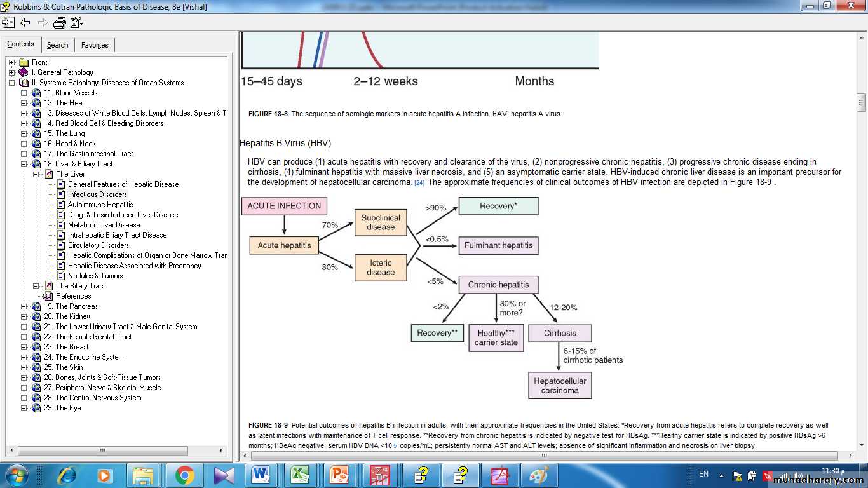Viewport: 868px width, 488px height.
Task: Click the yellow Front folder icon
Action: (24, 62)
